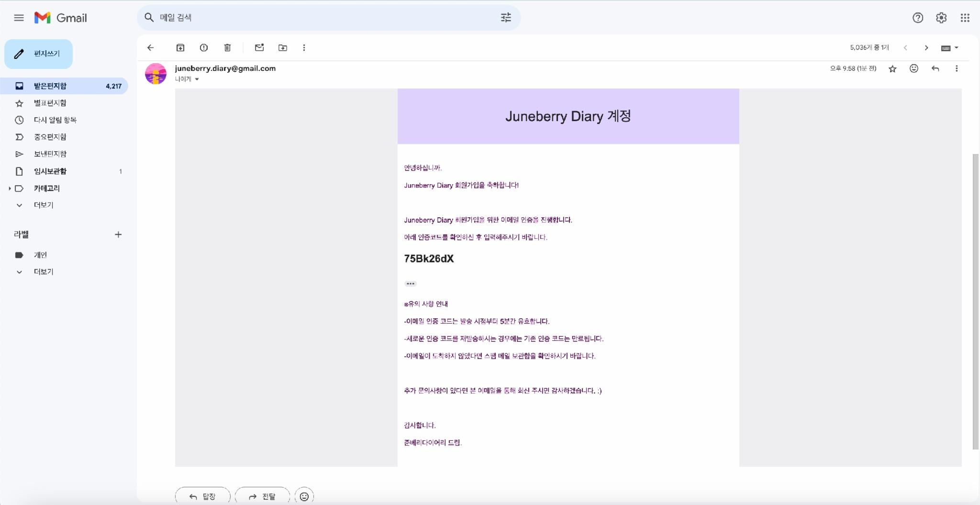Star this email
980x505 pixels.
tap(892, 69)
